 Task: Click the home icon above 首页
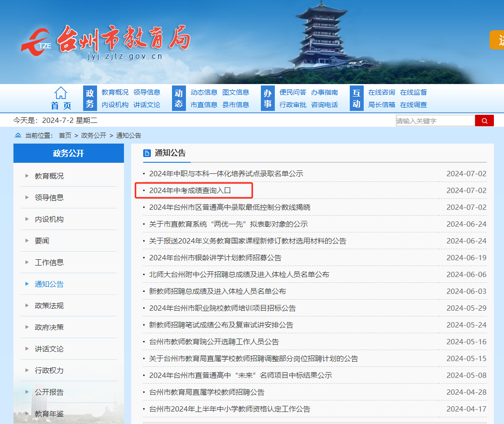coord(61,92)
